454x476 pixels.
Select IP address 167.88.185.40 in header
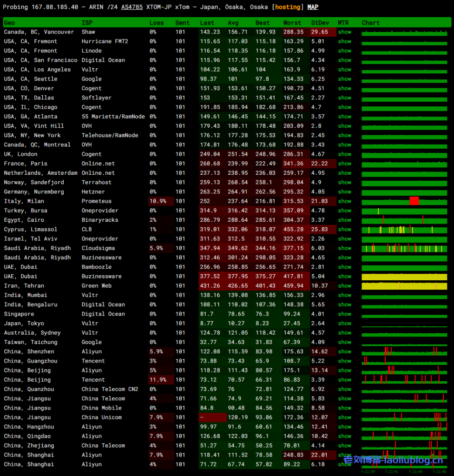coord(55,7)
